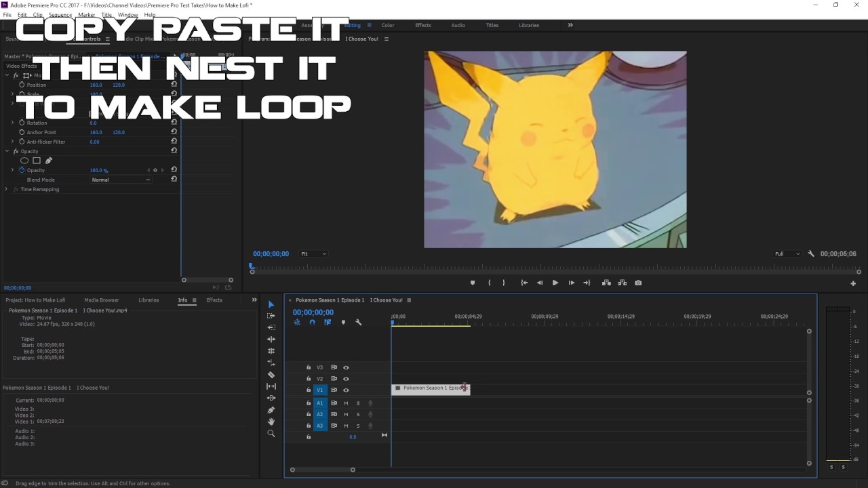Solo audio track A2
Image resolution: width=868 pixels, height=488 pixels.
358,414
